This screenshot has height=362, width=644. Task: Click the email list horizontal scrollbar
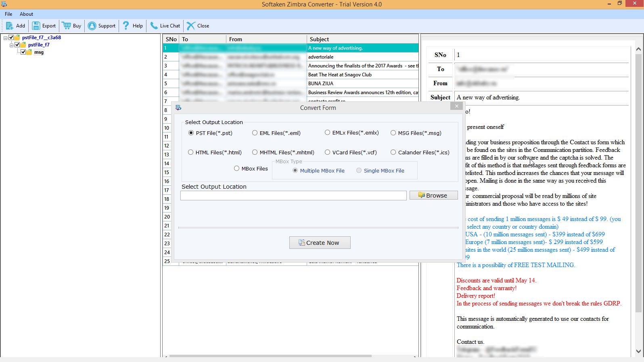point(270,356)
